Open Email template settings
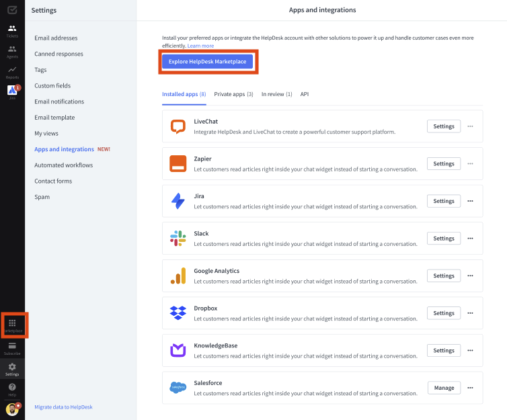 pos(54,118)
